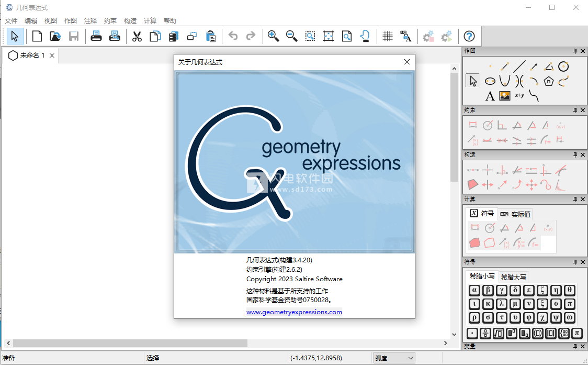The image size is (588, 365).
Task: Activate the text (A) annotation tool
Action: click(490, 96)
